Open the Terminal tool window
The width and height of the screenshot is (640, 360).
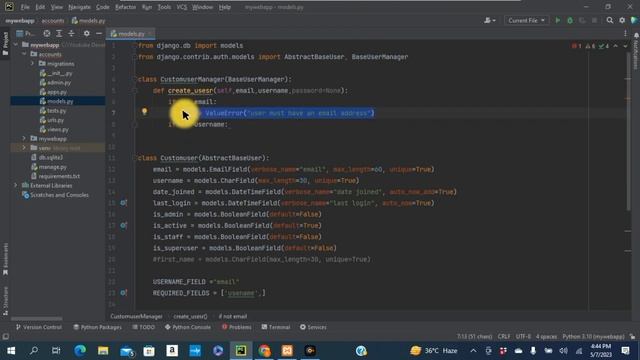pos(276,327)
